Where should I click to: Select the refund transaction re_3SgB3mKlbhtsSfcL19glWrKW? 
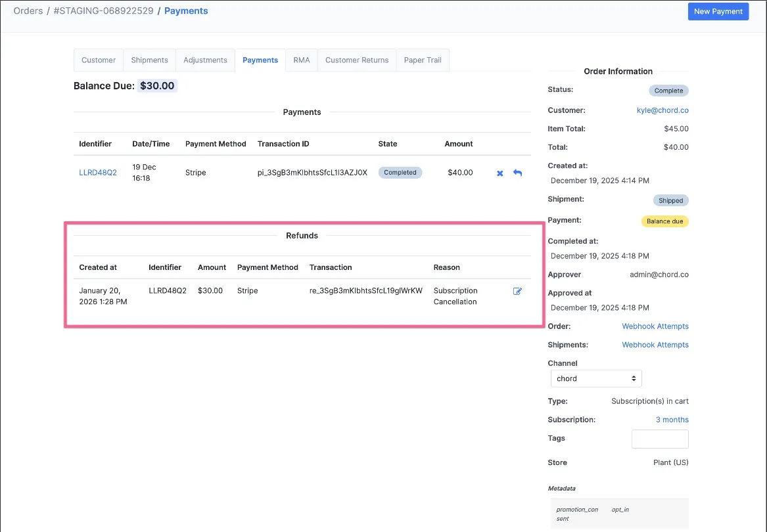click(x=366, y=290)
